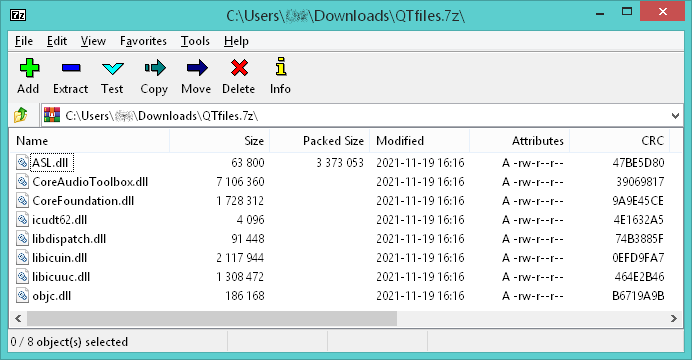Select the libdispatch.dll file
The image size is (692, 360).
[69, 239]
